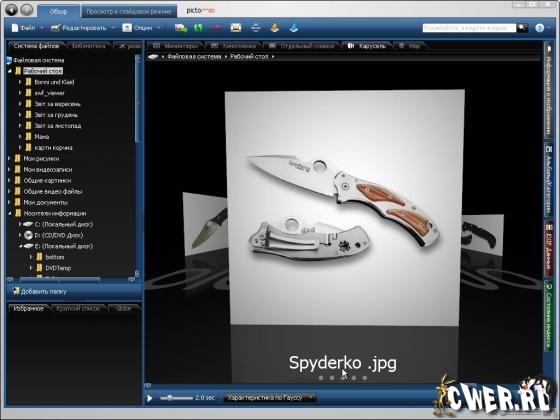Image resolution: width=560 pixels, height=420 pixels.
Task: Expand the Звіт за листопад folder
Action: [x=20, y=126]
